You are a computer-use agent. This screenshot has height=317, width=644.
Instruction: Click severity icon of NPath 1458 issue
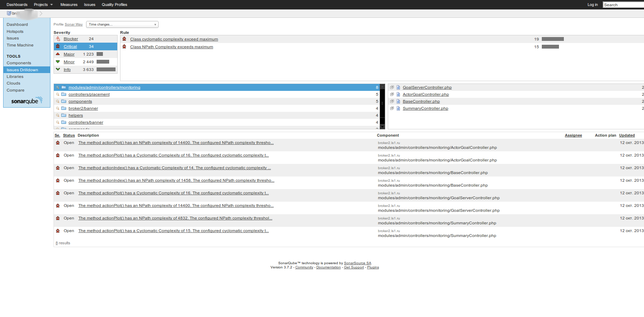click(x=58, y=180)
